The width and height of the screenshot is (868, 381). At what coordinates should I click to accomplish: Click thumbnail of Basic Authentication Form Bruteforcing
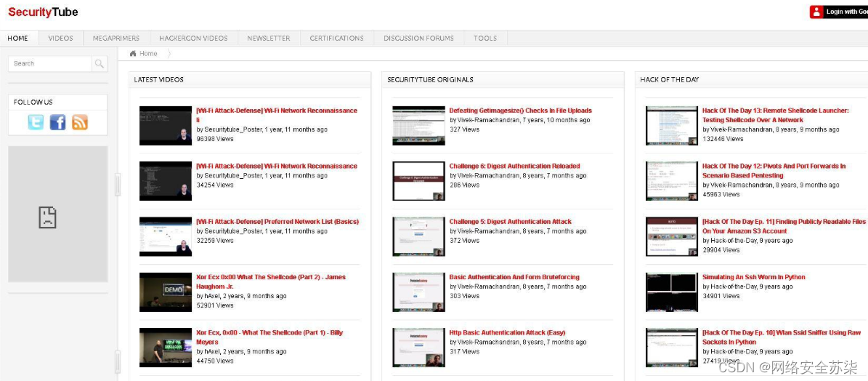[418, 292]
